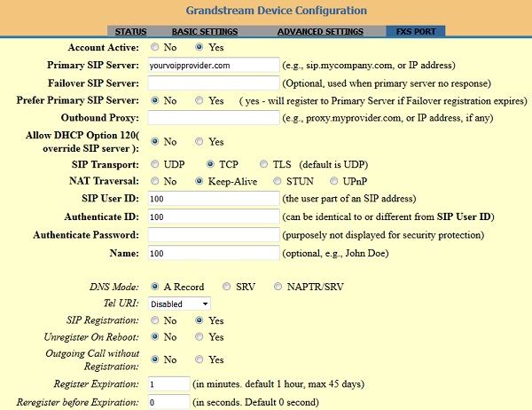Click the Reregister before Expiration field
The width and height of the screenshot is (532, 410).
[168, 402]
